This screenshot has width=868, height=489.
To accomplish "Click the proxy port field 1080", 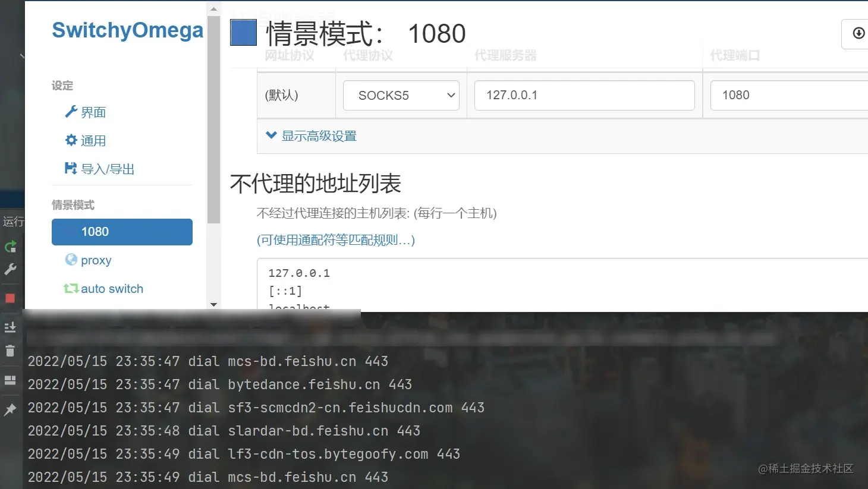I will (x=789, y=95).
